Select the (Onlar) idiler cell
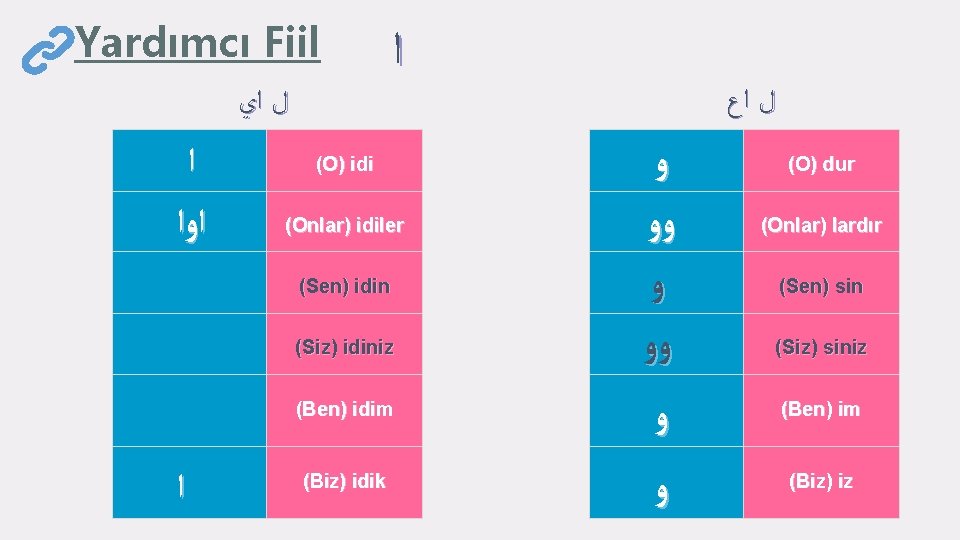This screenshot has height=540, width=960. pos(344,222)
